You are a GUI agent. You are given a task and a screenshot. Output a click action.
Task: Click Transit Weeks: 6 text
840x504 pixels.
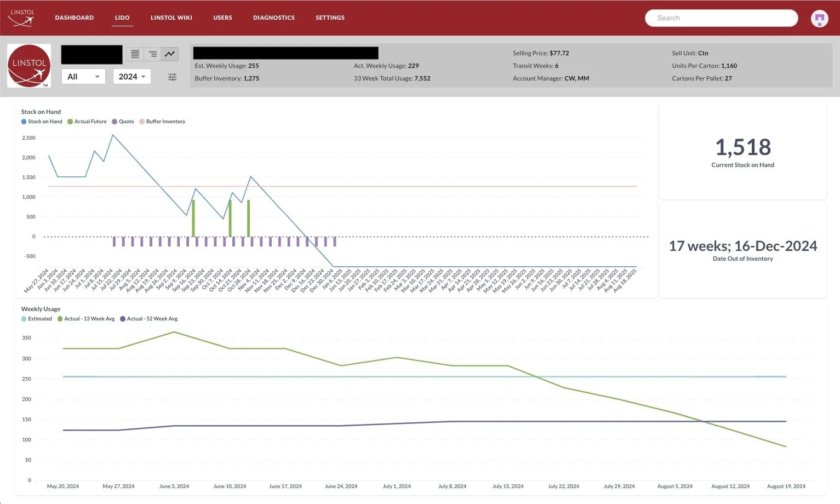pos(535,66)
